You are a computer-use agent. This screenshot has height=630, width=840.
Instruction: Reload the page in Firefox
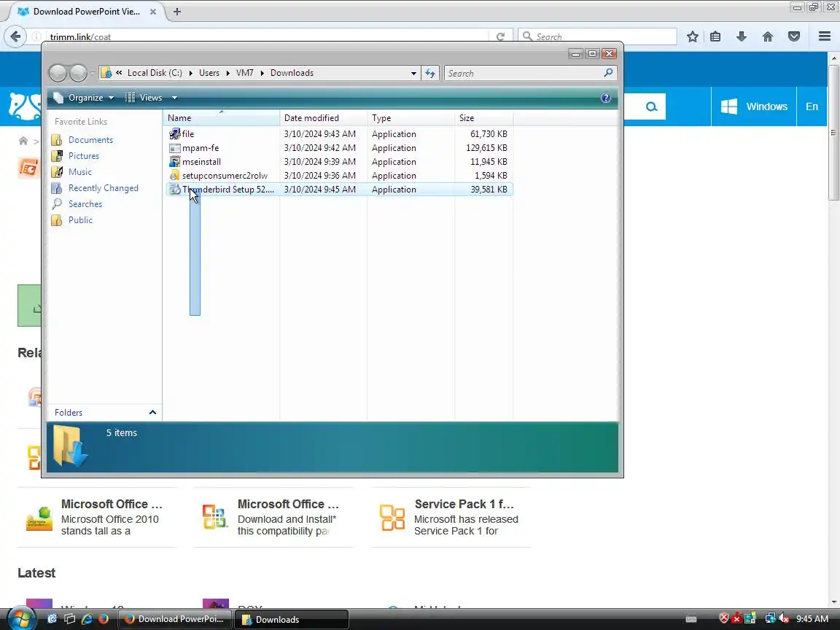(x=500, y=36)
